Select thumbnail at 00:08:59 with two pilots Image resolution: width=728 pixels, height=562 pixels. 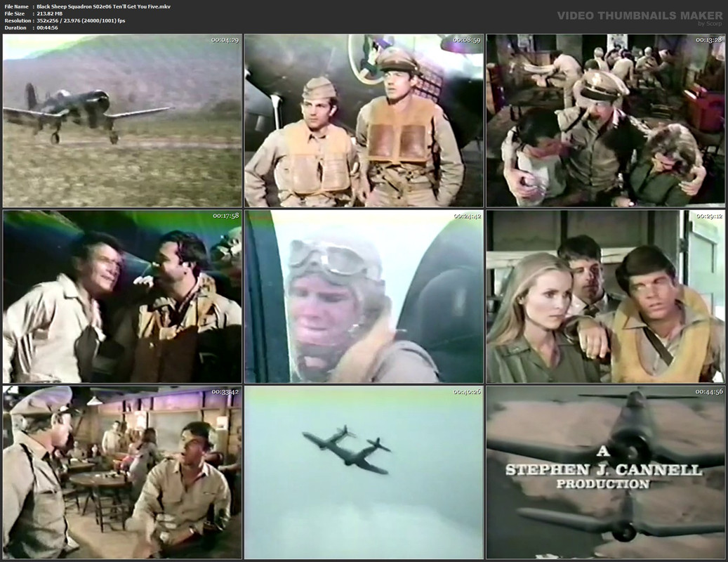point(364,121)
